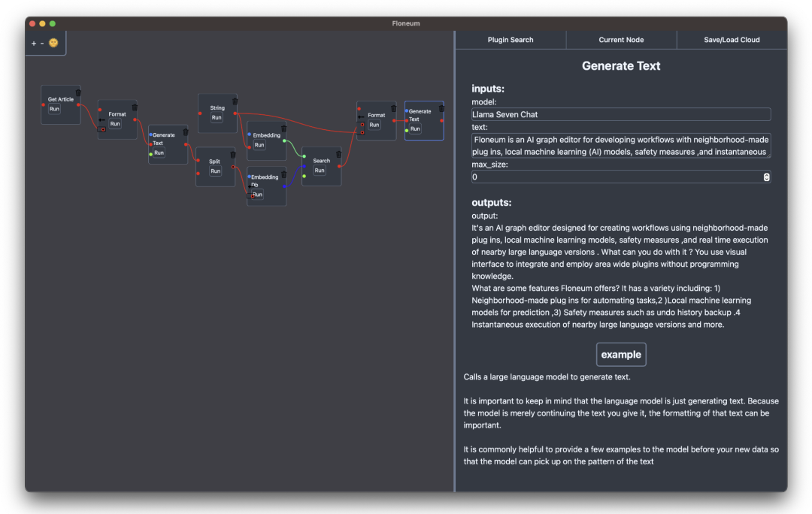
Task: Click the Embedding node's blue model port
Action: click(250, 135)
